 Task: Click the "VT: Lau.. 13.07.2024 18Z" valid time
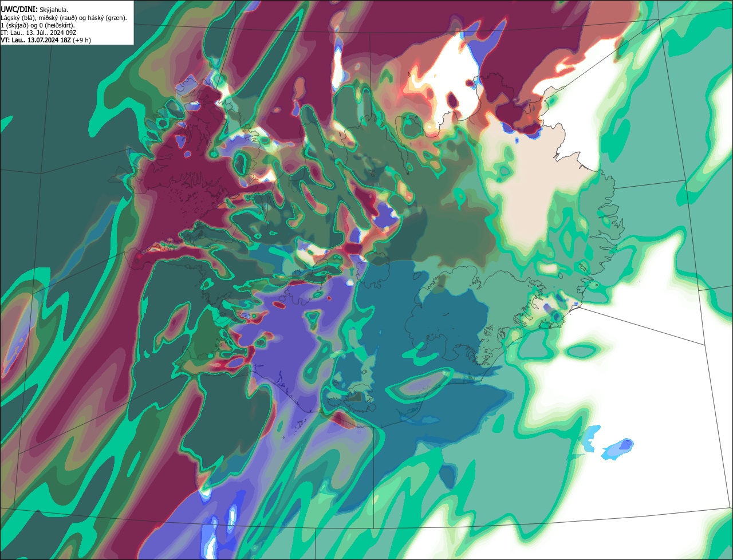36,40
